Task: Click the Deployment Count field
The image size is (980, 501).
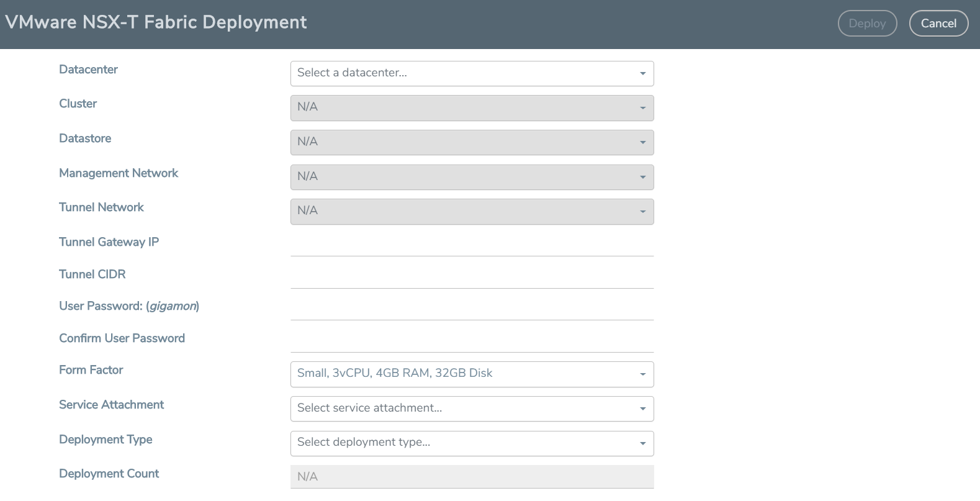Action: 472,477
